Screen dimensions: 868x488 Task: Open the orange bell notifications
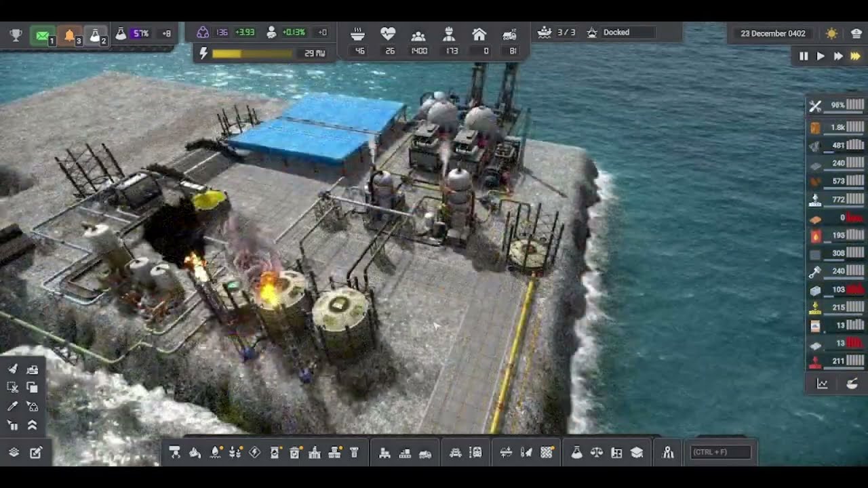[69, 35]
